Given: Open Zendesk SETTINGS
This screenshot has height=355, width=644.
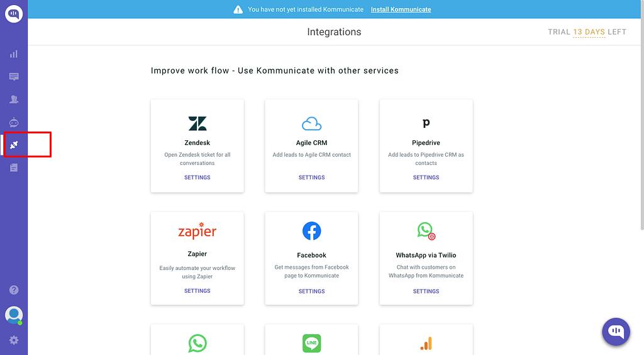Looking at the screenshot, I should 197,177.
